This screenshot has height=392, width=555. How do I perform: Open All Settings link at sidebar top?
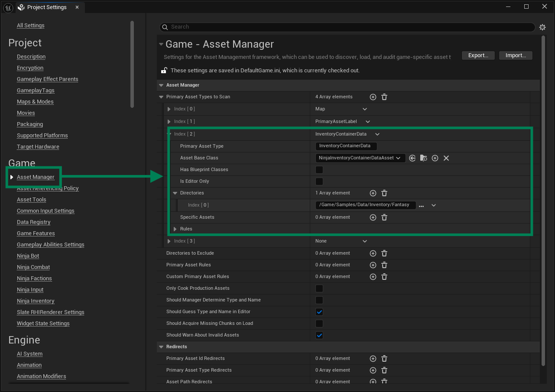click(x=30, y=25)
